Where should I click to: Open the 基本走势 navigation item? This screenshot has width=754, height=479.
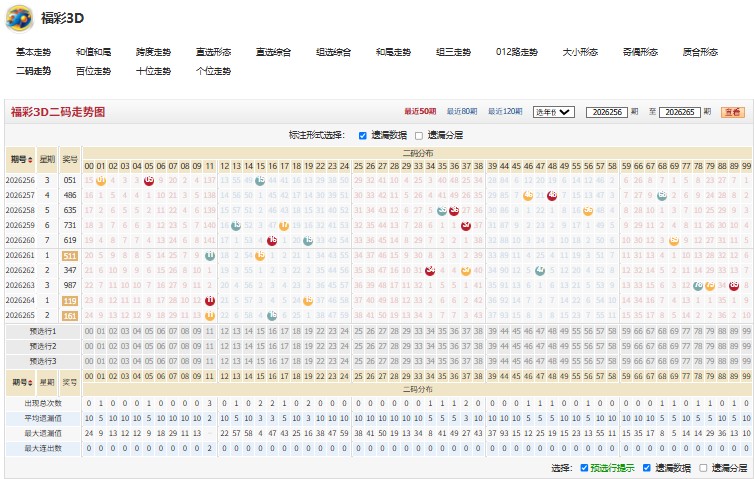click(33, 52)
